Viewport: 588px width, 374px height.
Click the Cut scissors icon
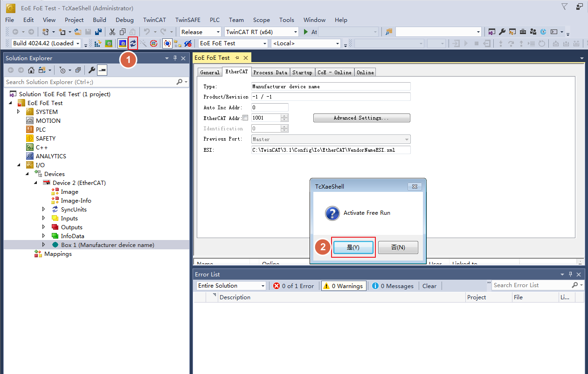[112, 32]
